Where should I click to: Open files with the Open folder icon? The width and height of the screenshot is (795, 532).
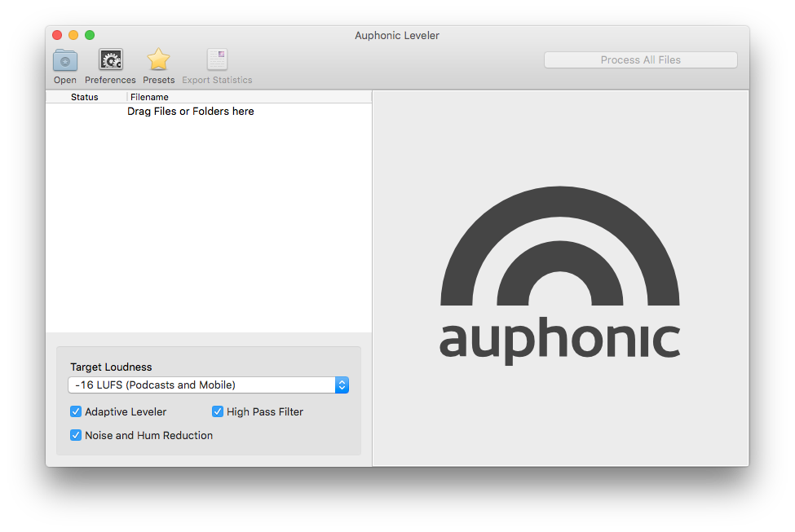(65, 60)
